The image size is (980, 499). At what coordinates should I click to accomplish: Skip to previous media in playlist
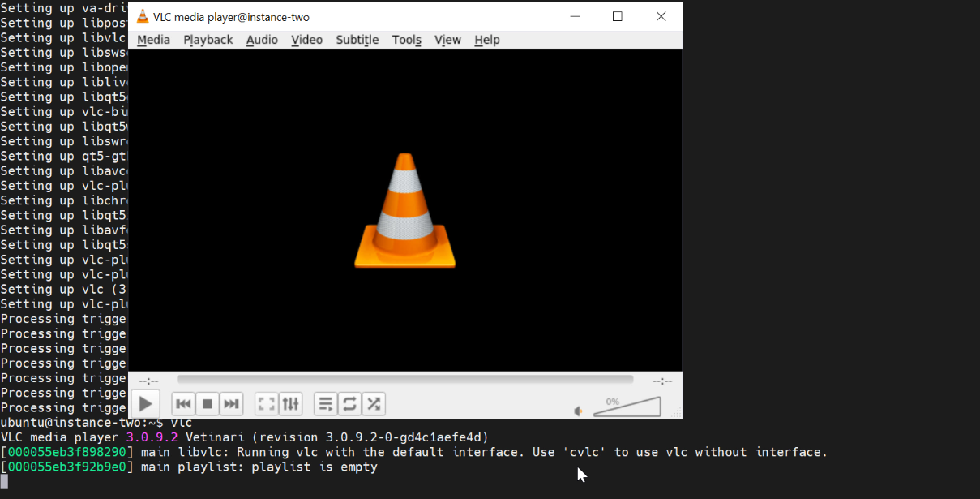coord(184,403)
